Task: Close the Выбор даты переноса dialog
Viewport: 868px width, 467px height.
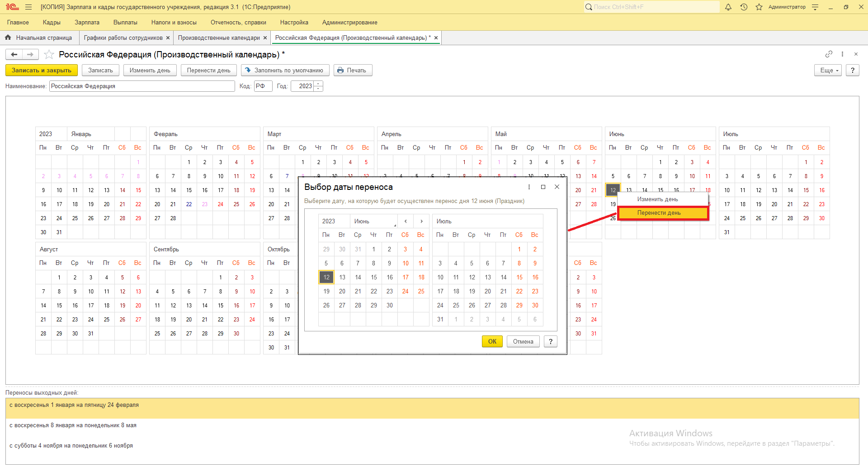Action: 557,187
